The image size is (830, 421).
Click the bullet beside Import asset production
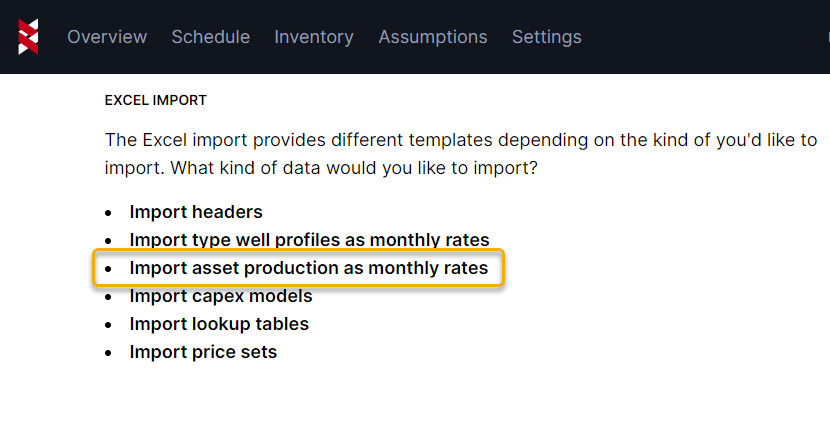point(109,269)
